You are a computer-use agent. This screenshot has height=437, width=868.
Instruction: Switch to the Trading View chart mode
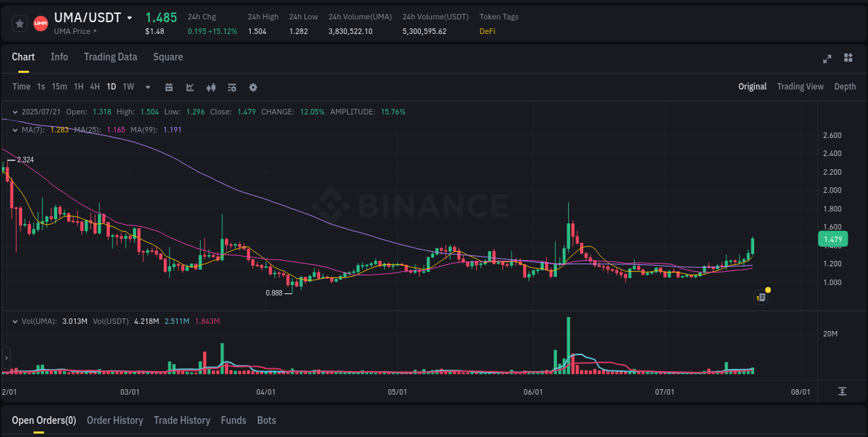pyautogui.click(x=800, y=86)
